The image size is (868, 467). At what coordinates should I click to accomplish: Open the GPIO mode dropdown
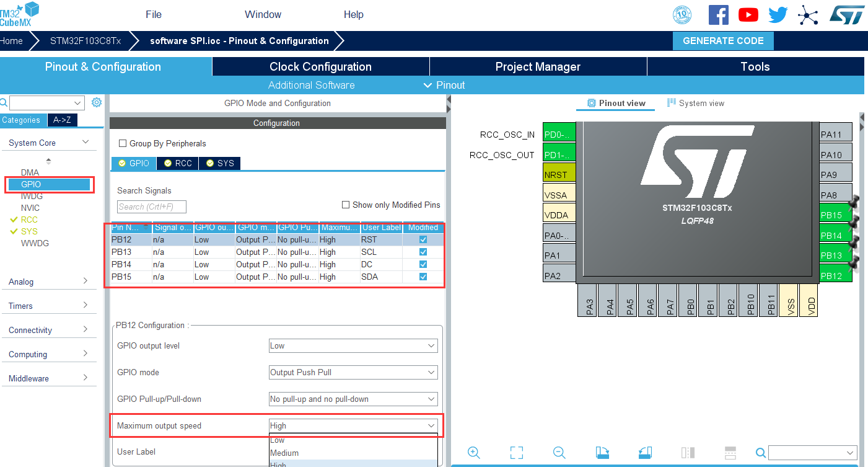tap(353, 372)
